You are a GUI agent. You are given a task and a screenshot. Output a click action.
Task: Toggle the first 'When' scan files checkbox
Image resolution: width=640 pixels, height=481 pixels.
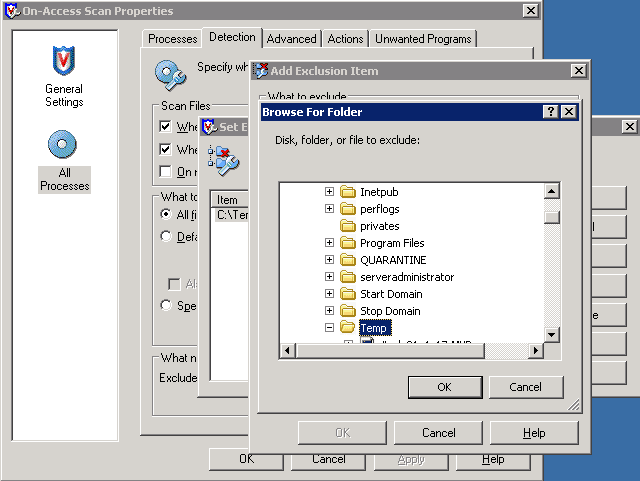pos(165,127)
